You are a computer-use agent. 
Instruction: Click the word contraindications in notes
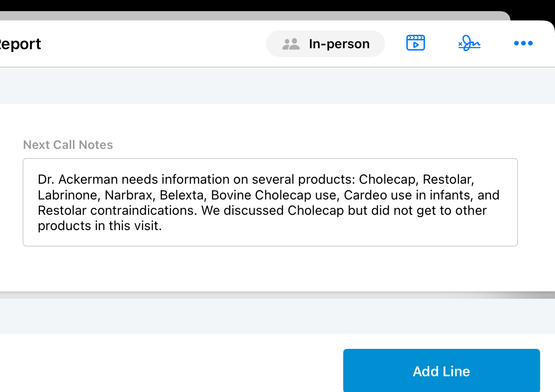click(145, 211)
